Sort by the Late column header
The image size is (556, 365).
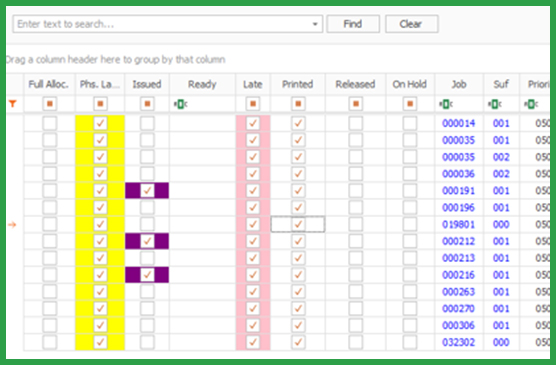tap(253, 84)
